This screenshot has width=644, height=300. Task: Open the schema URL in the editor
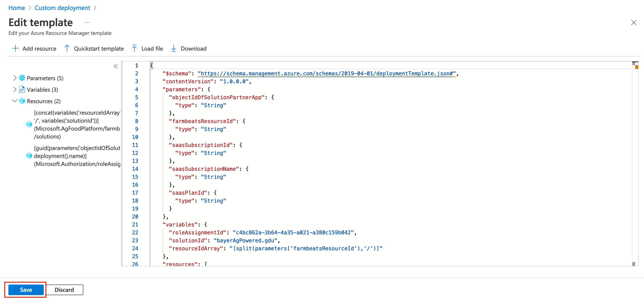(x=327, y=74)
